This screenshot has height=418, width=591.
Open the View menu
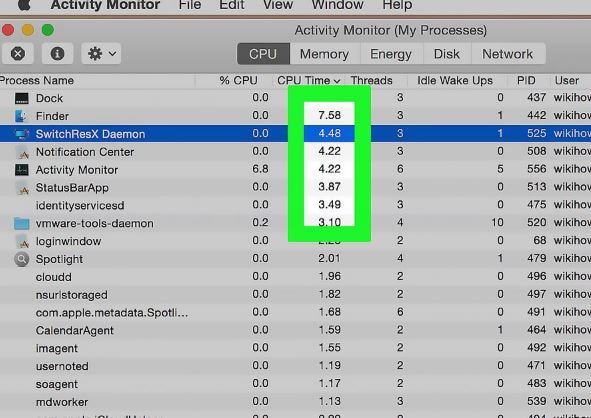coord(278,5)
